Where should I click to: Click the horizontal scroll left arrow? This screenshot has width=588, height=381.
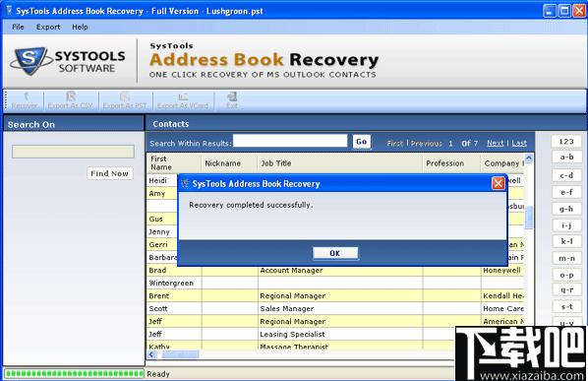(151, 354)
